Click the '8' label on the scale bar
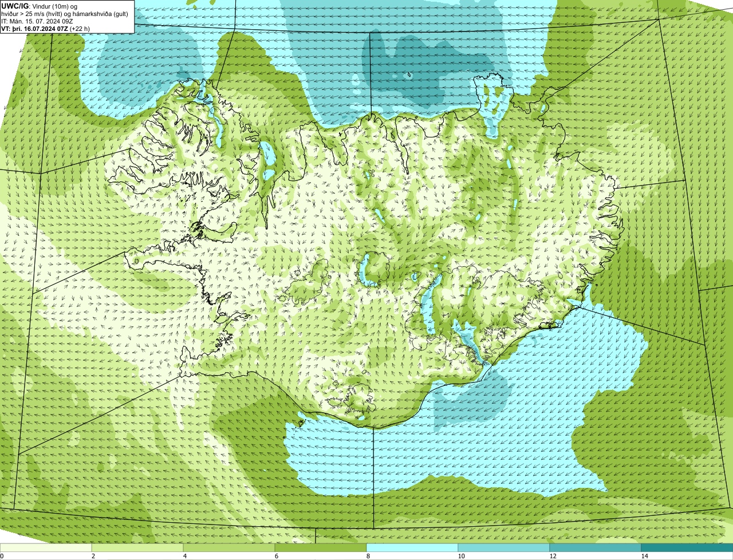Viewport: 733px width, 560px height. tap(368, 556)
